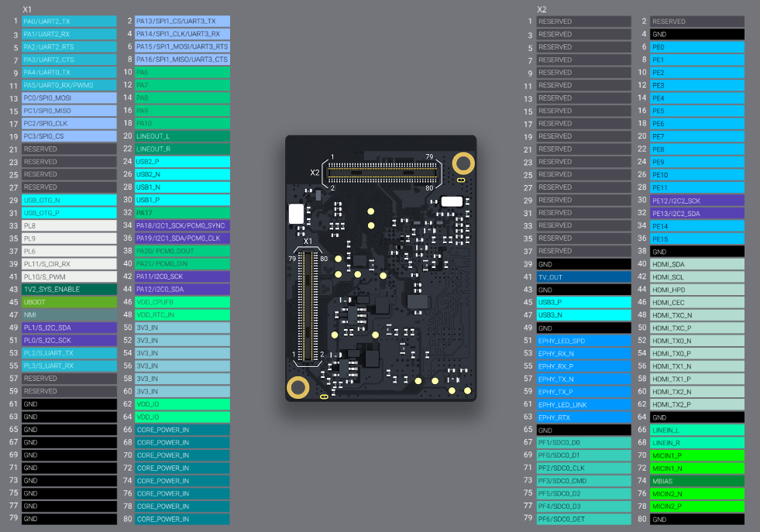Click the PL3/S_UART_RX pin label
760x532 pixels.
pos(69,366)
